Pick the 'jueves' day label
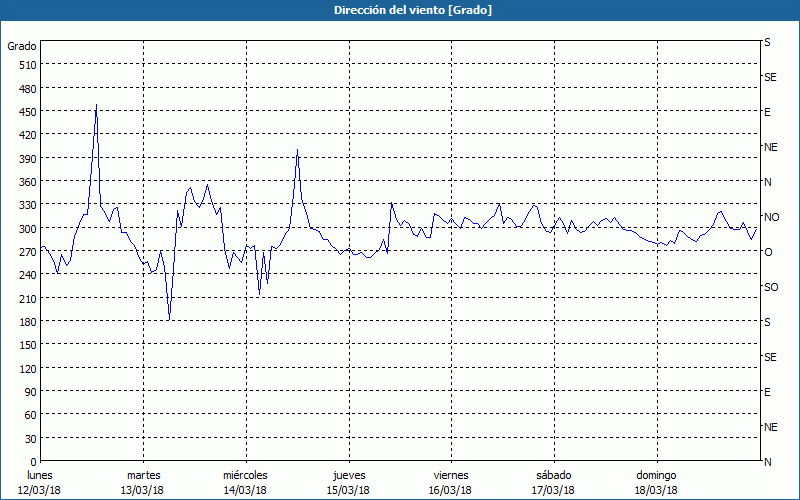This screenshot has width=800, height=500. pos(348,475)
